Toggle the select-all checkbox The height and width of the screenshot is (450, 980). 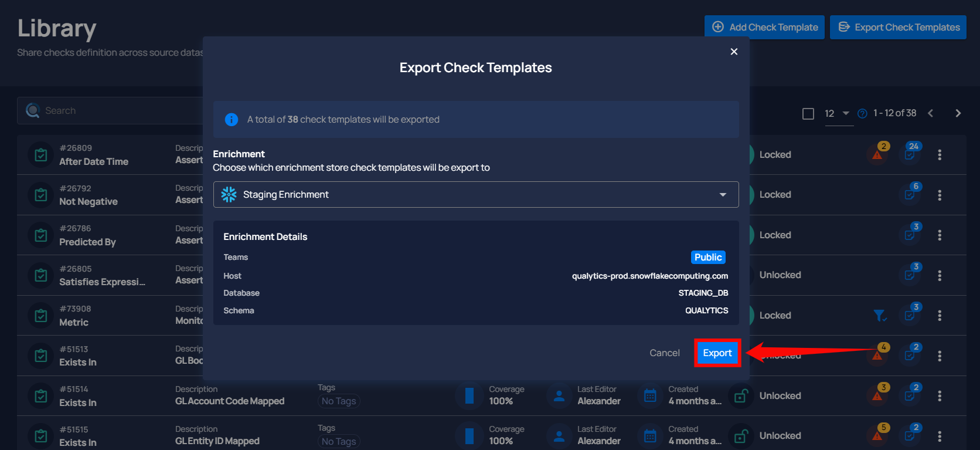808,113
